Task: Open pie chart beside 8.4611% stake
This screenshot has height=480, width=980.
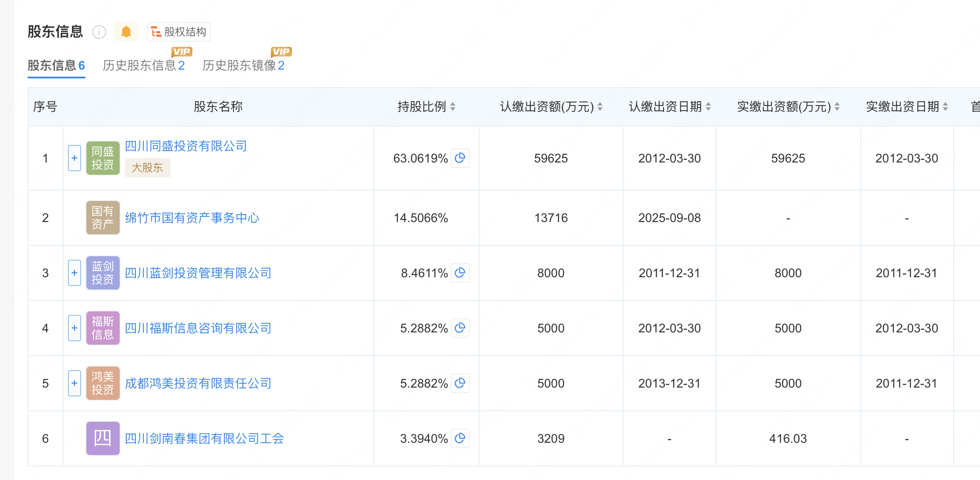Action: tap(460, 273)
